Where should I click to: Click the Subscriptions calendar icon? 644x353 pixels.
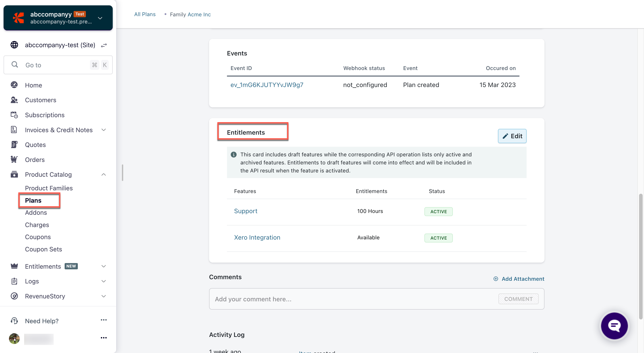[14, 115]
